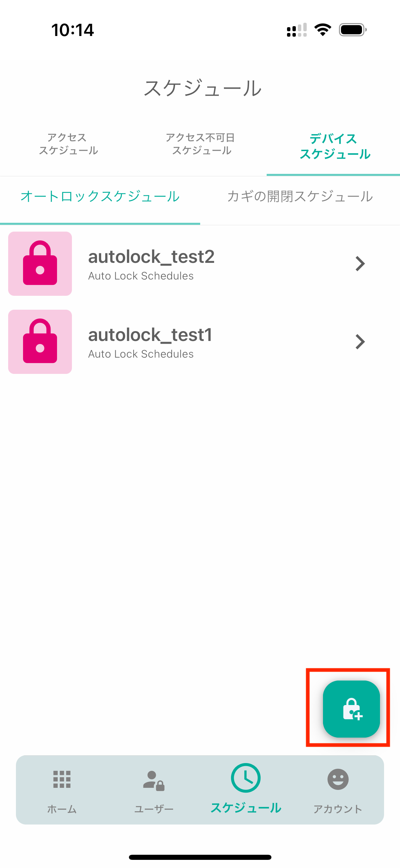Image resolution: width=400 pixels, height=868 pixels.
Task: Select the デバイススケジュール tab
Action: (335, 146)
